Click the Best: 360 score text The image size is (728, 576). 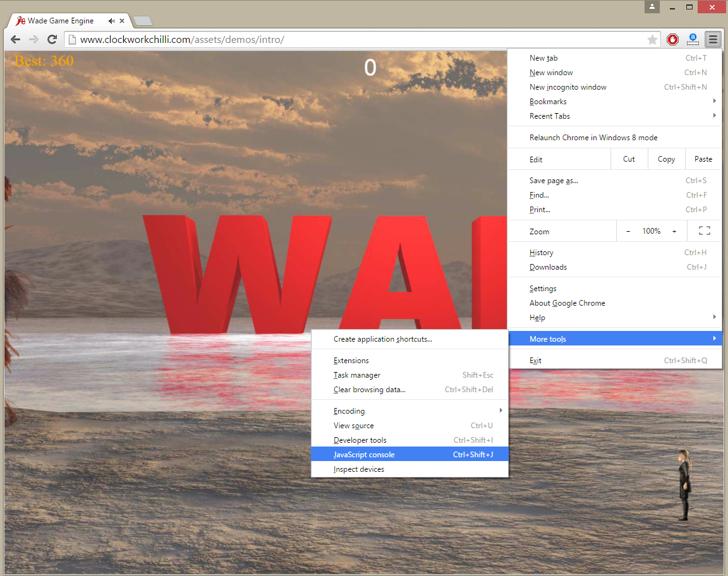coord(44,61)
